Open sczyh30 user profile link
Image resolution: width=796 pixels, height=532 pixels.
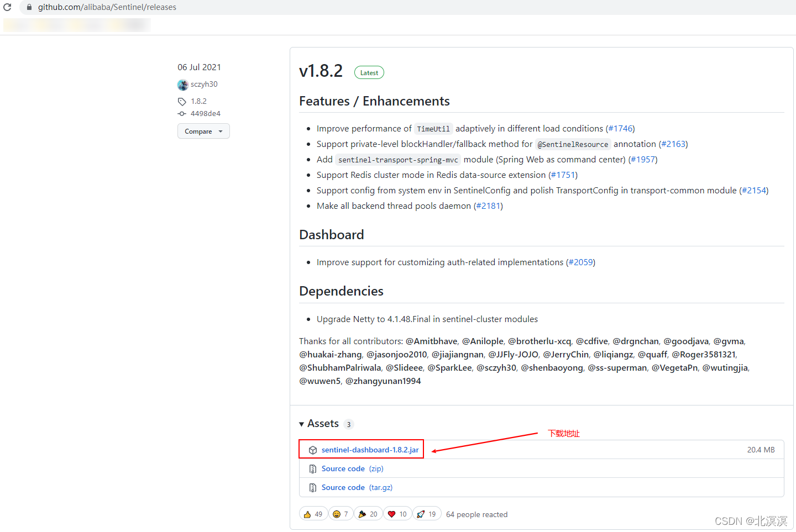[204, 85]
